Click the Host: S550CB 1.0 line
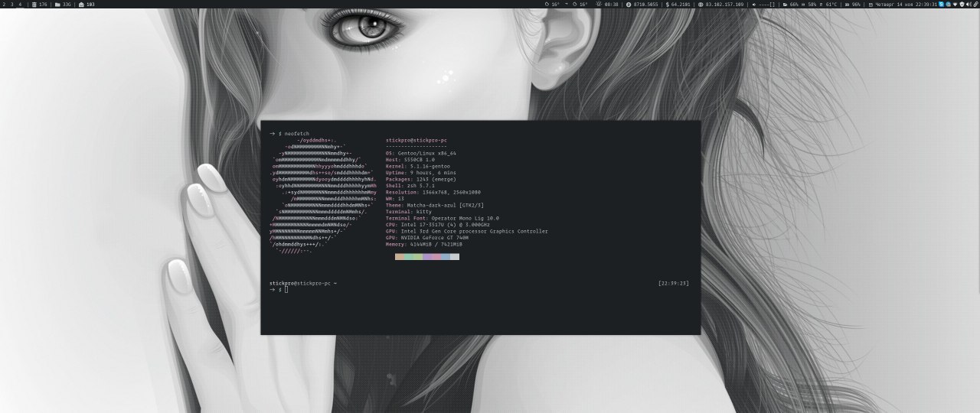Image resolution: width=980 pixels, height=413 pixels. click(x=410, y=160)
